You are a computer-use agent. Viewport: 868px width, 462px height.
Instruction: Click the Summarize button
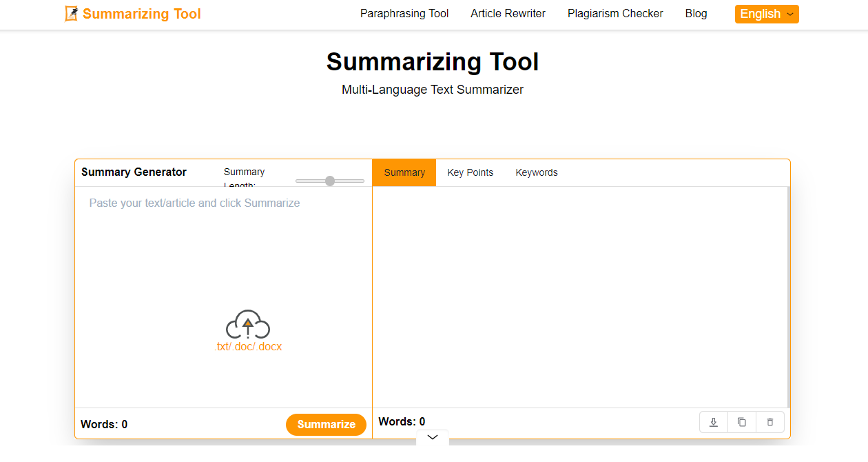pyautogui.click(x=326, y=424)
